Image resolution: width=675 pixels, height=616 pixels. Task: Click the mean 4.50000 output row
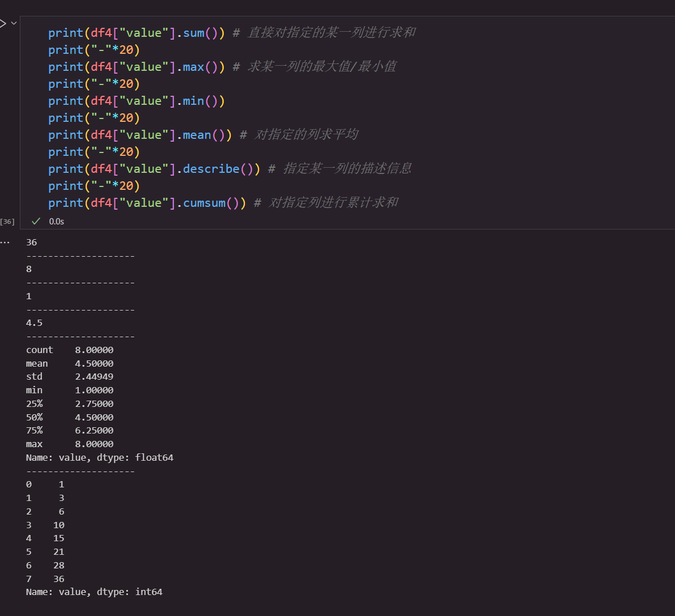click(x=70, y=364)
